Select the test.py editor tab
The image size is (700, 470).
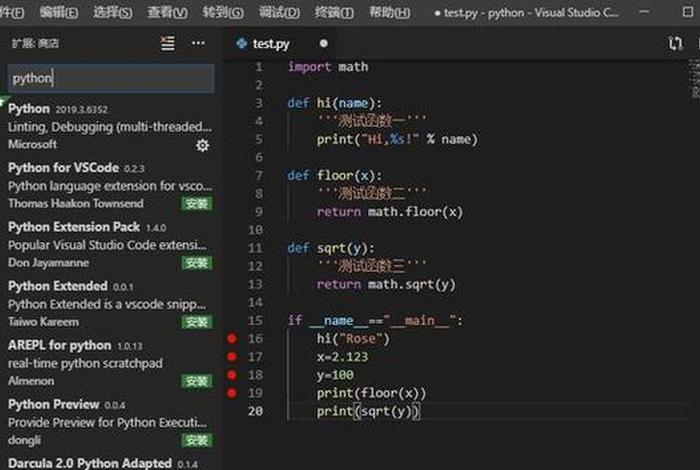point(280,43)
